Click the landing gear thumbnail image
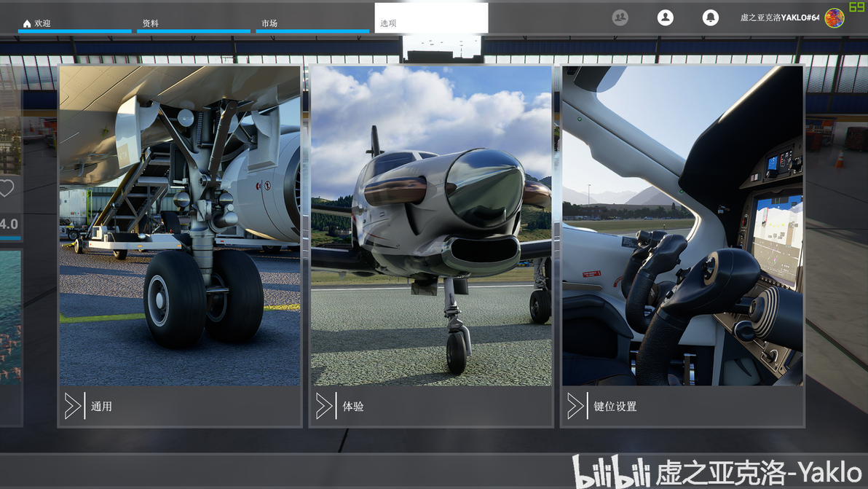Image resolution: width=868 pixels, height=489 pixels. point(180,225)
